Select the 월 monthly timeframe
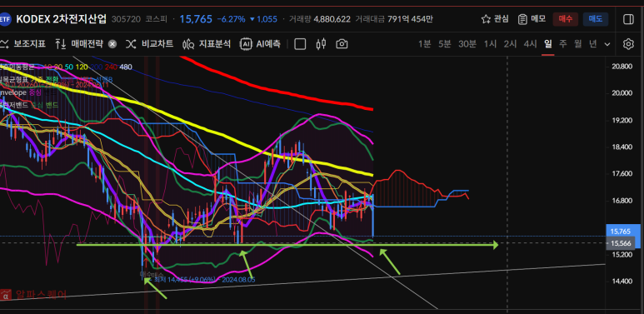The height and width of the screenshot is (314, 644). pos(577,44)
